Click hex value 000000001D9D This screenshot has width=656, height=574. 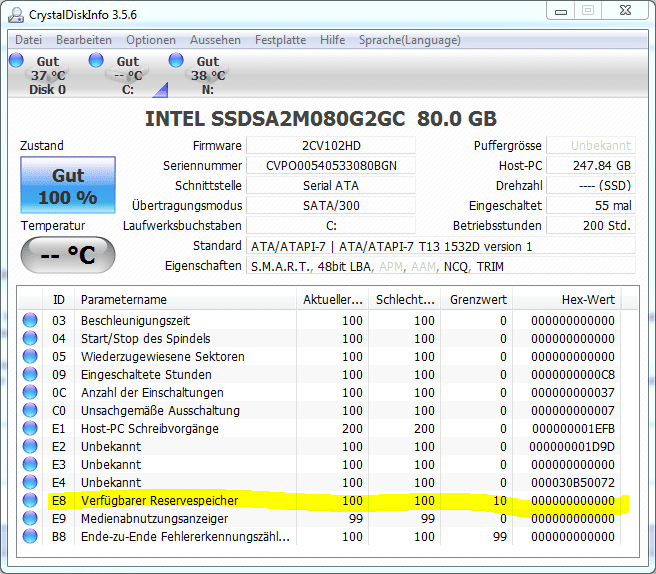[x=572, y=446]
